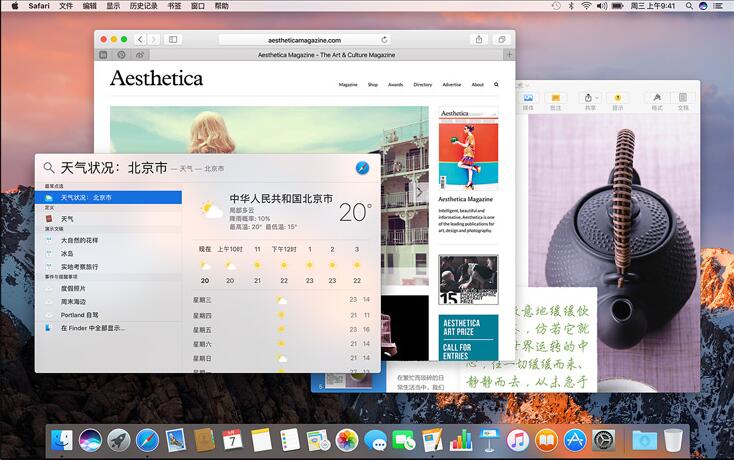Open the Safari share button
Viewport: 734px width, 460px height.
tap(479, 39)
